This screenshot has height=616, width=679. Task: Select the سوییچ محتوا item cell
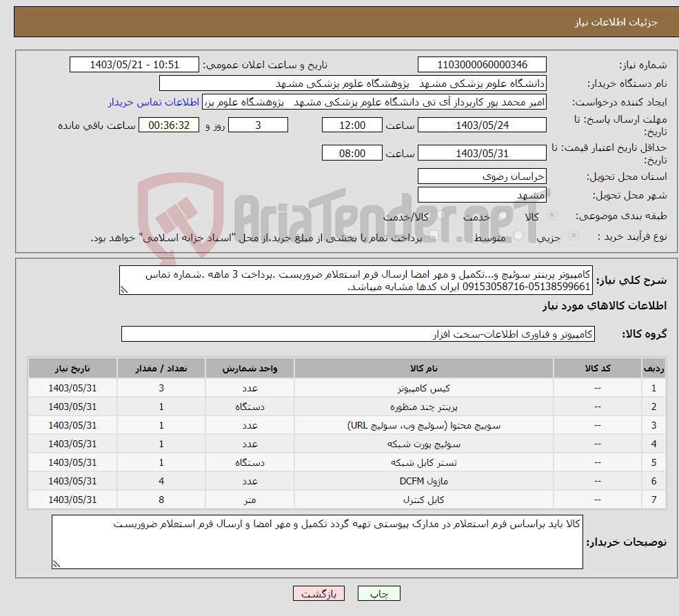coord(424,426)
